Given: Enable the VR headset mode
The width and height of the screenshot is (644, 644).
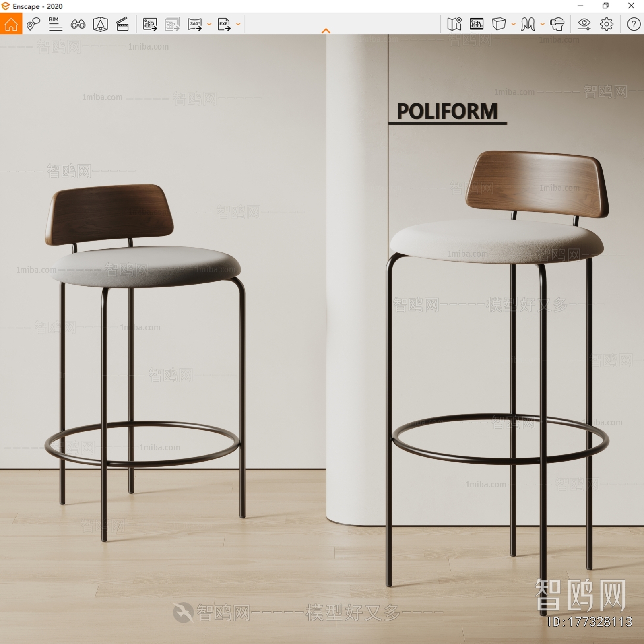Looking at the screenshot, I should pos(558,25).
